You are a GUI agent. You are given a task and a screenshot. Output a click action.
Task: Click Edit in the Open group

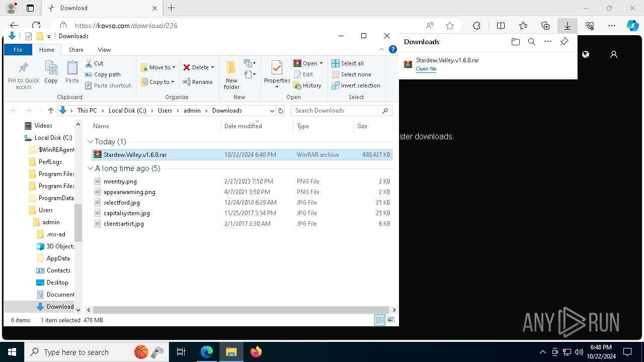click(x=303, y=74)
